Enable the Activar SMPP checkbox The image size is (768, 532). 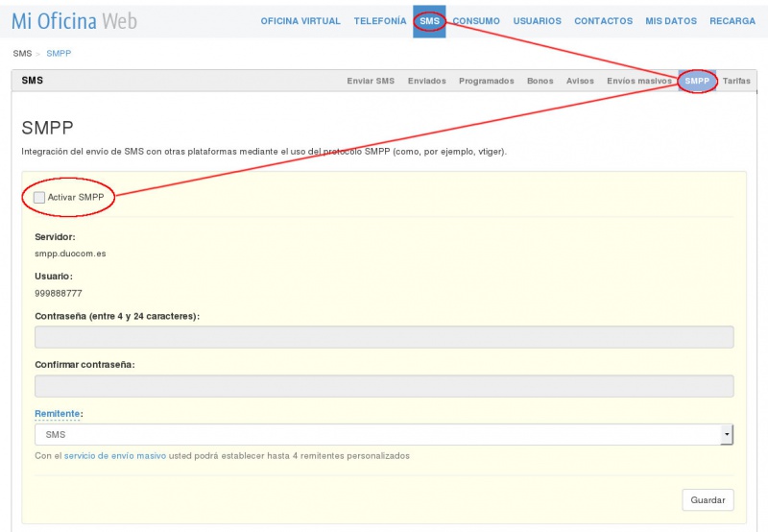pyautogui.click(x=39, y=197)
